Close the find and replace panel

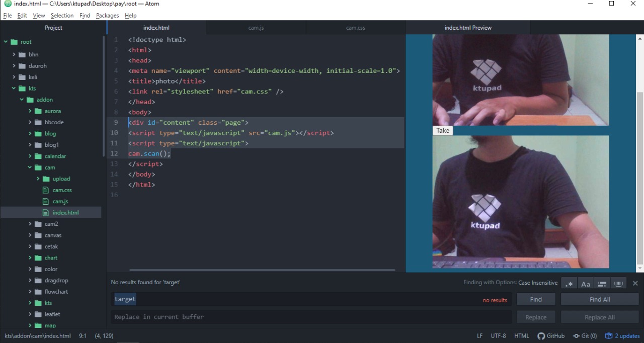tap(635, 283)
